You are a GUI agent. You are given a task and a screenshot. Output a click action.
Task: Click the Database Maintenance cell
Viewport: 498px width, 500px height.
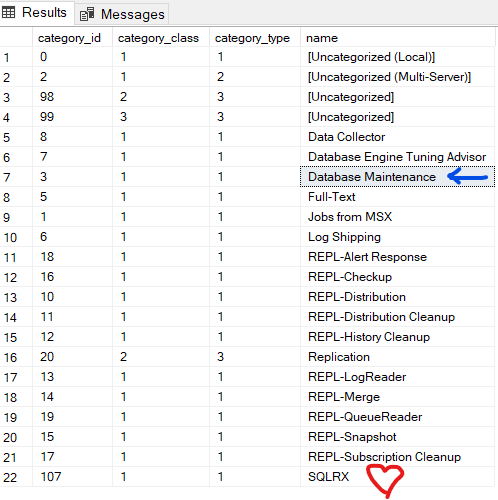(x=398, y=177)
